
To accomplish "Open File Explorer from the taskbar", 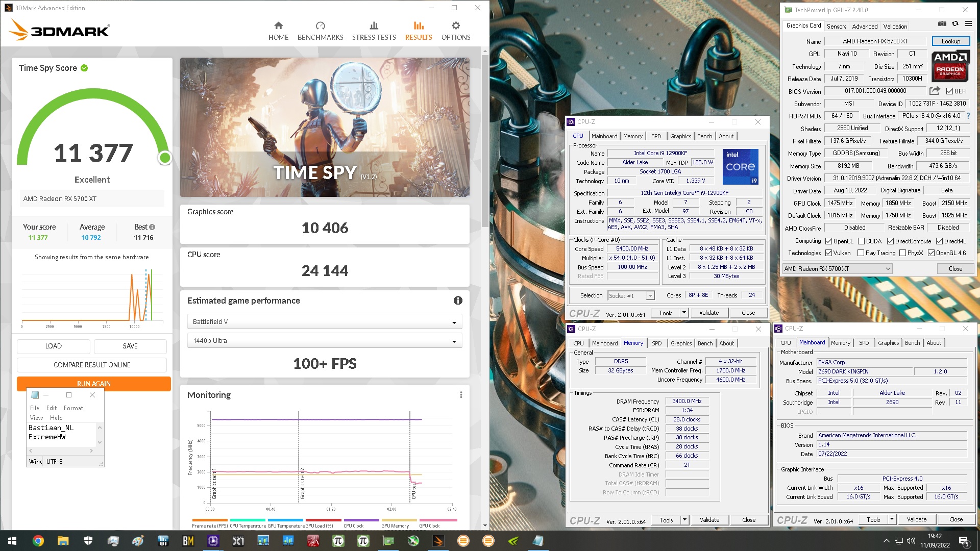I will pos(63,541).
